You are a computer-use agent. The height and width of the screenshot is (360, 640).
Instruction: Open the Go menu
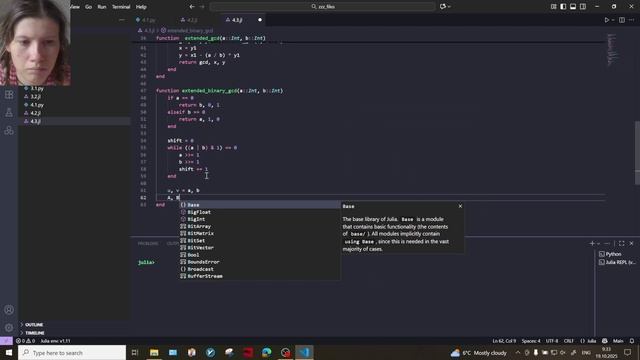pos(89,7)
